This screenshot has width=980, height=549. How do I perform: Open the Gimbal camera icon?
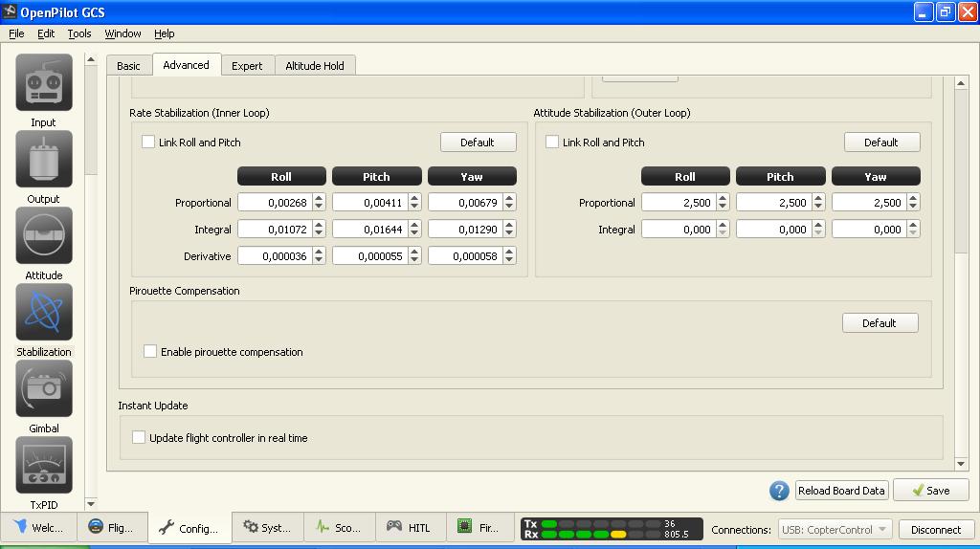pyautogui.click(x=44, y=389)
